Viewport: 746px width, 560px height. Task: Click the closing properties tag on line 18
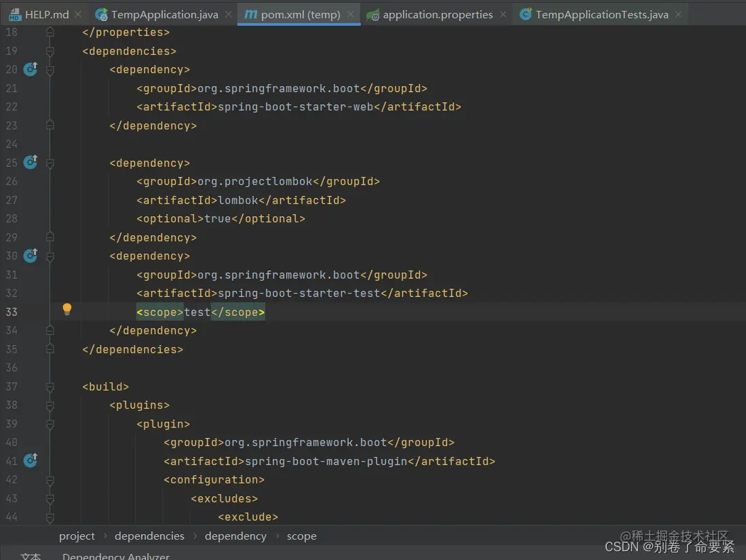[125, 32]
